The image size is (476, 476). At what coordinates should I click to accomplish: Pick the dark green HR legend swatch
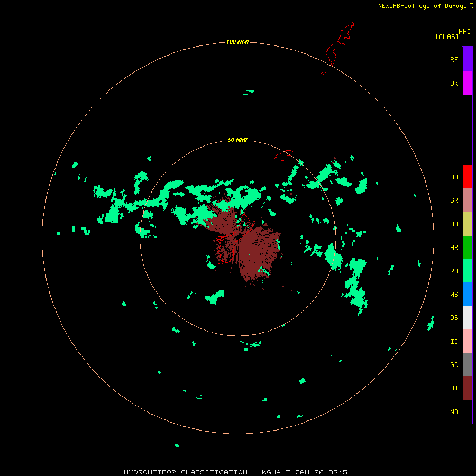coord(467,248)
